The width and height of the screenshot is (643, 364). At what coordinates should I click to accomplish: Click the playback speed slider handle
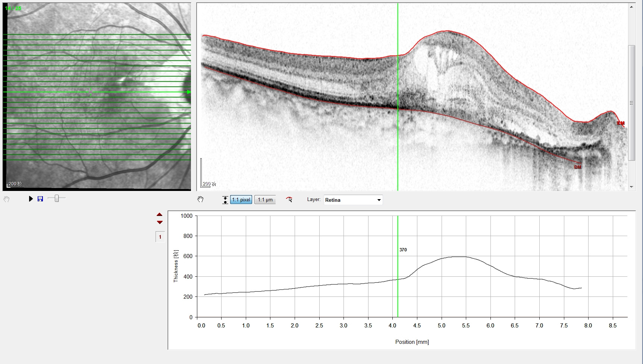[x=57, y=198]
